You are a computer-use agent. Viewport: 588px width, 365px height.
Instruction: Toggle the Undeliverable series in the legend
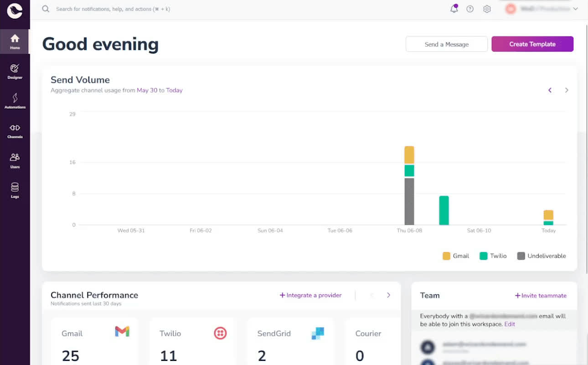(x=542, y=256)
